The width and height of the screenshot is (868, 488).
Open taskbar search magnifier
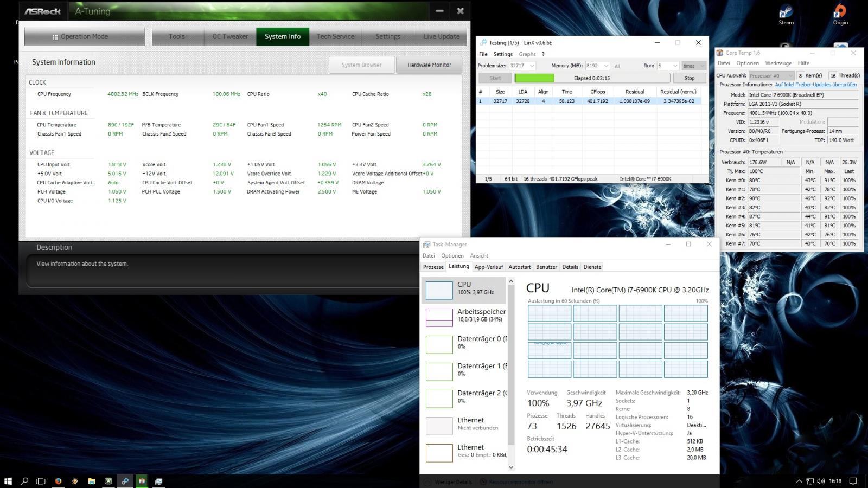coord(24,481)
